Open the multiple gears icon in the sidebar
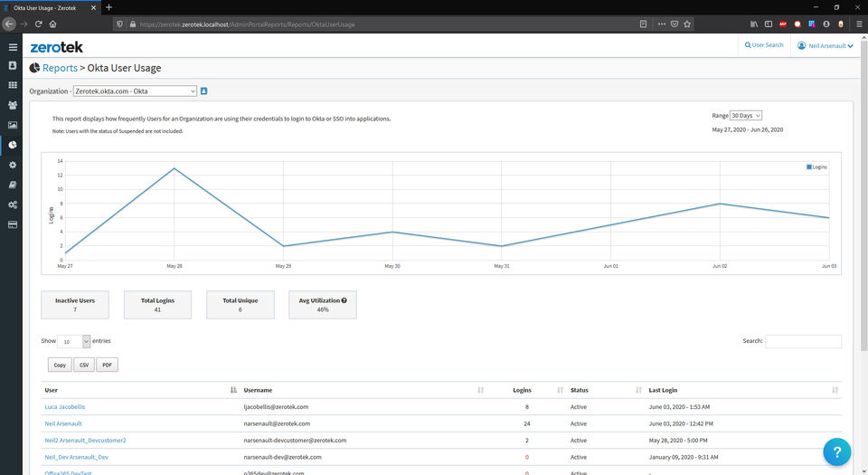This screenshot has height=475, width=868. click(13, 204)
